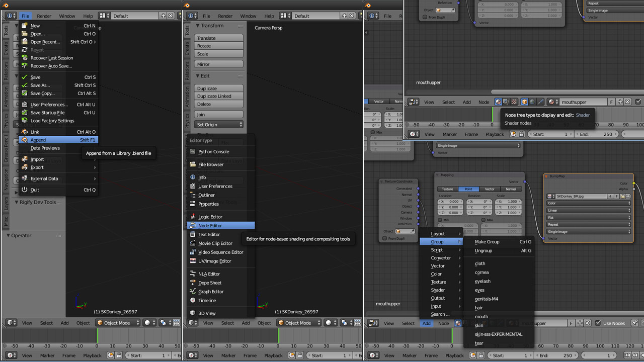Toggle fake user F in BumpMap image row
Viewport: 644px width, 362px height.
[x=616, y=196]
